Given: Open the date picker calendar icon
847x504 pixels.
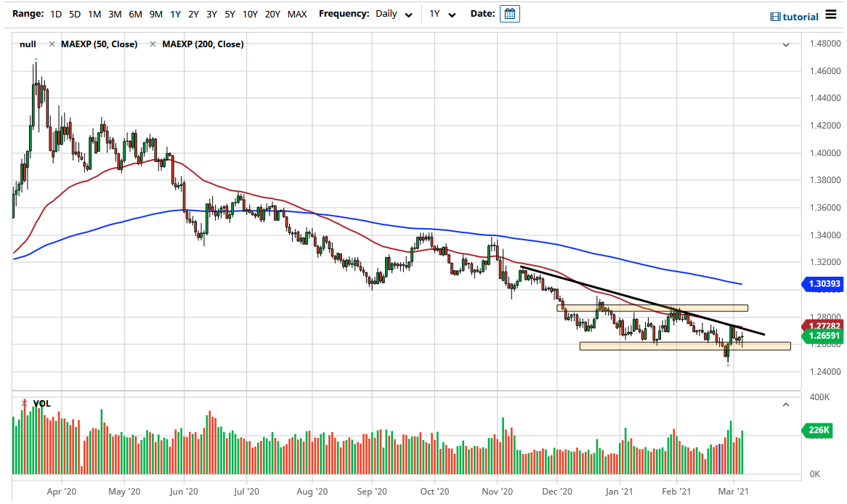Looking at the screenshot, I should pyautogui.click(x=509, y=13).
